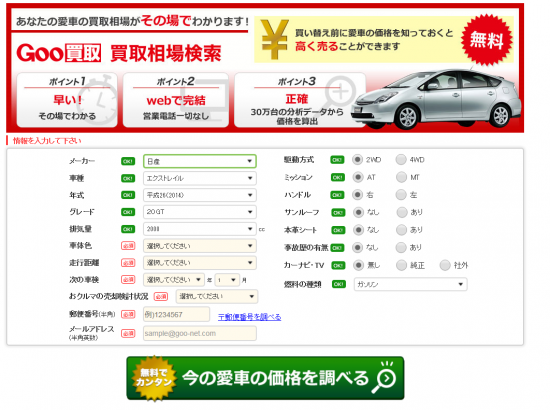The image size is (550, 410).
Task: Click the OK badge next to 燃料の種類
Action: click(x=339, y=284)
